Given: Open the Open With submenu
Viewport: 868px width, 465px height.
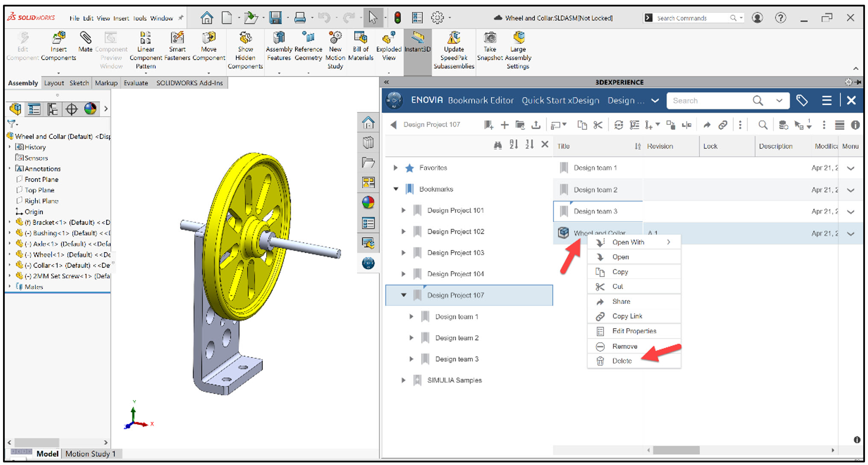Looking at the screenshot, I should pos(628,242).
